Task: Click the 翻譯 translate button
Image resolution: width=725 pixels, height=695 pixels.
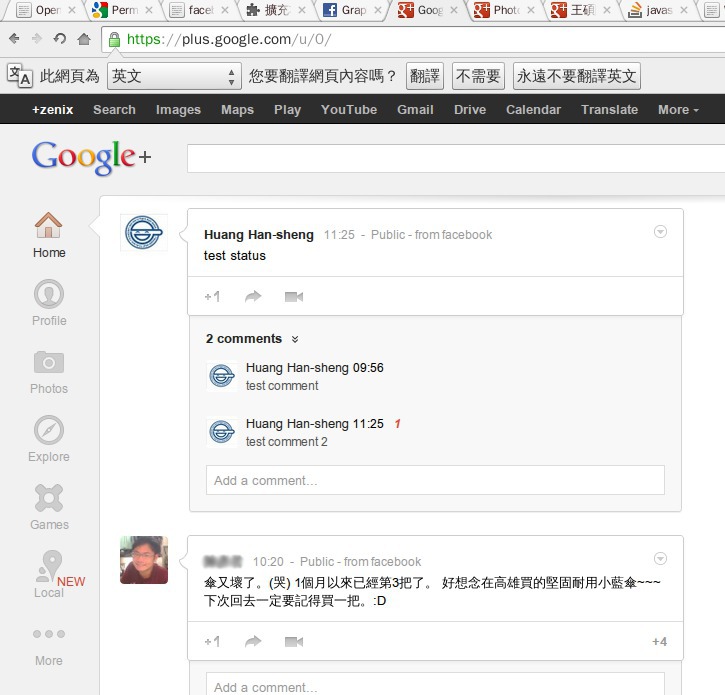Action: click(424, 76)
